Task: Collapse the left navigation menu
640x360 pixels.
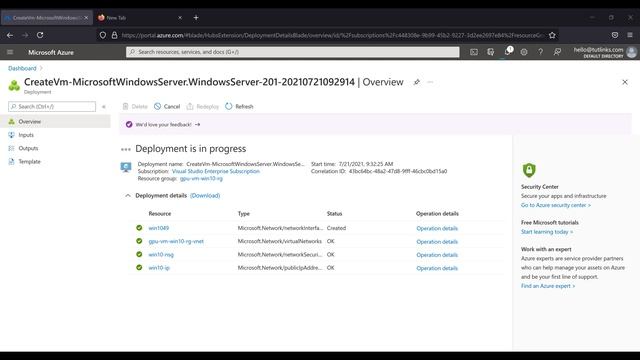Action: [104, 107]
